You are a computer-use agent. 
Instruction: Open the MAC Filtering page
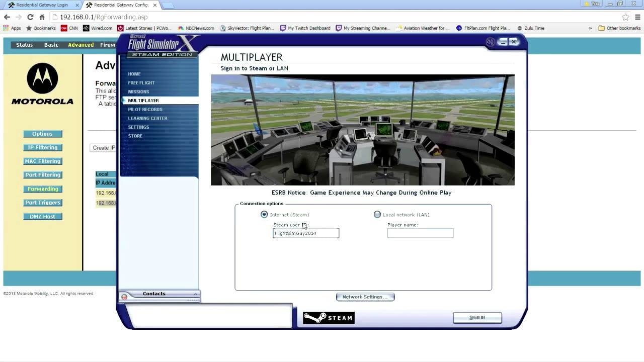tap(42, 161)
